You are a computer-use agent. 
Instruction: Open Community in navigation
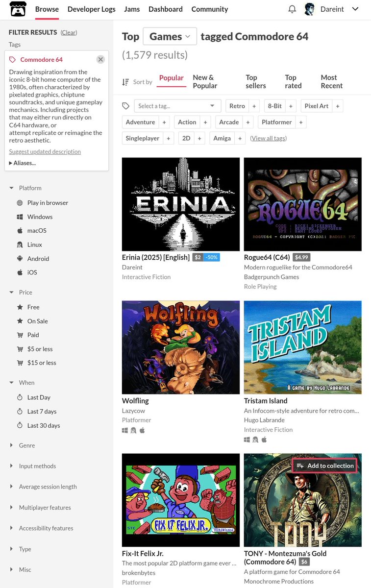pos(210,9)
